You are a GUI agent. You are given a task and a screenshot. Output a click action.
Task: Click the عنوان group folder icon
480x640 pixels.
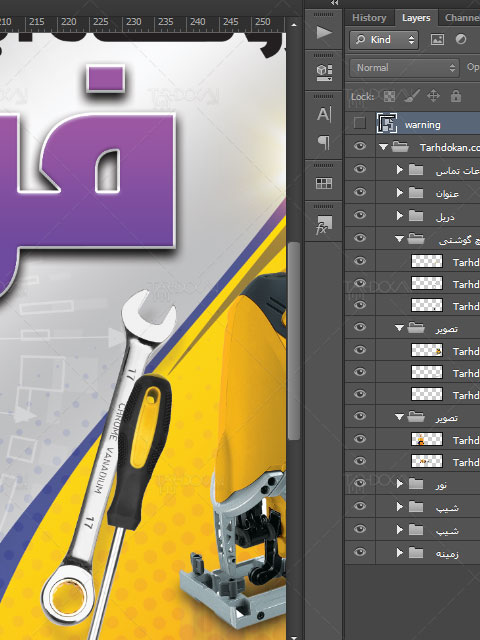pos(416,192)
